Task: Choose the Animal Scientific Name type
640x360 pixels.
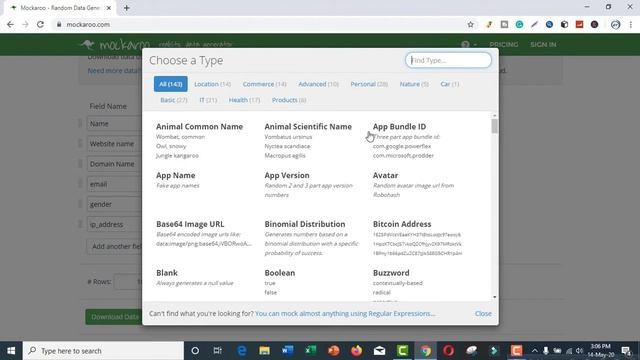Action: click(x=308, y=127)
